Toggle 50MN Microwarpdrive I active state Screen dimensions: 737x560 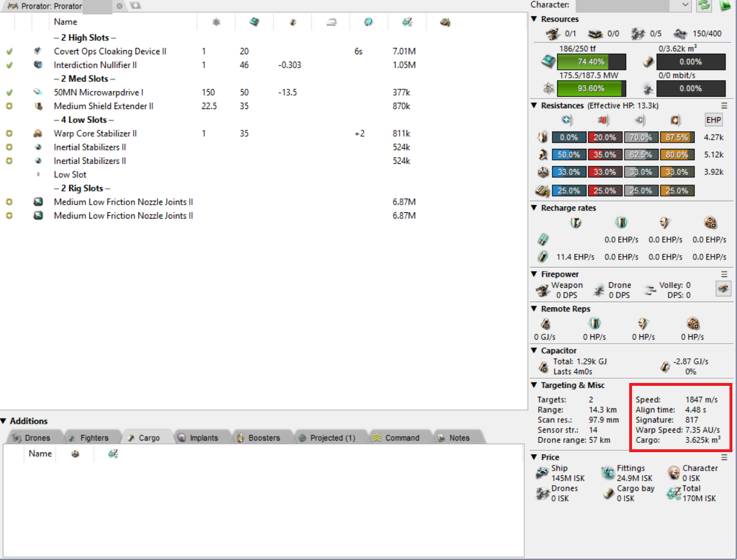(x=9, y=92)
